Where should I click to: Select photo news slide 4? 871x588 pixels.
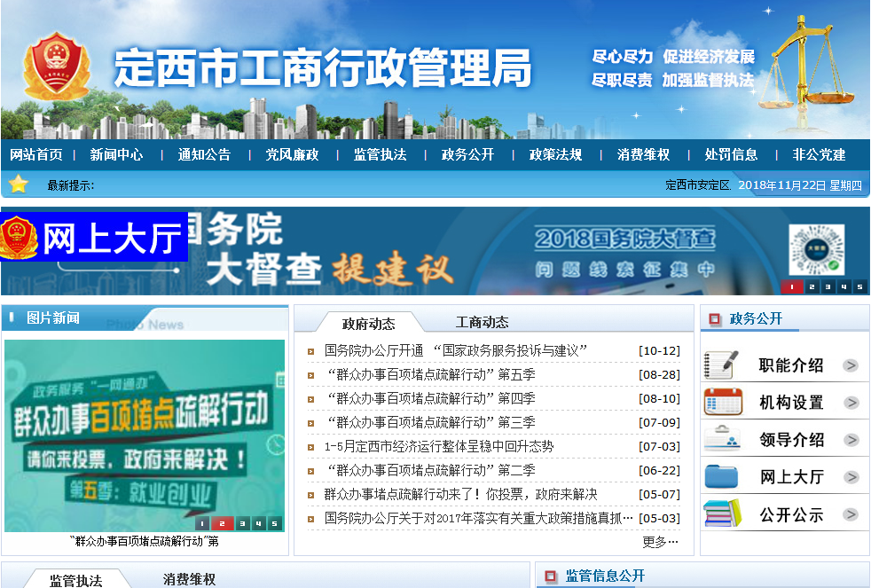pos(258,523)
